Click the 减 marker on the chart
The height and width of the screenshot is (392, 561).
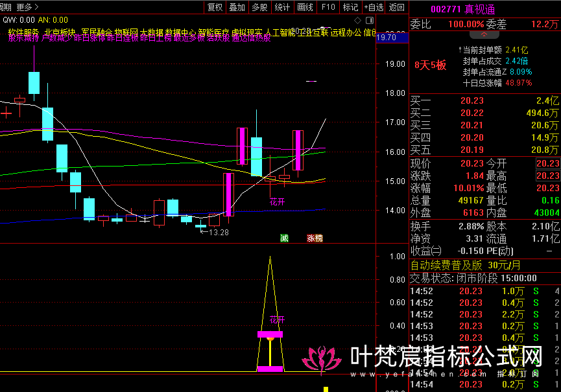285,238
